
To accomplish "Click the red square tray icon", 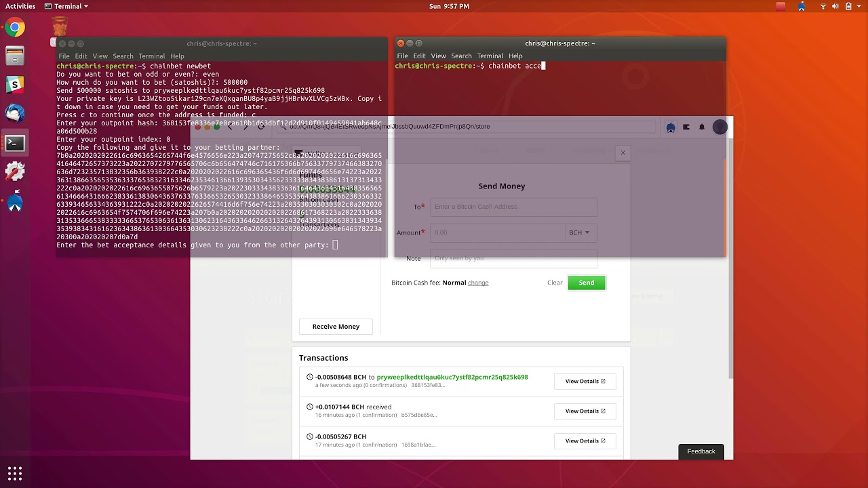I will [781, 6].
